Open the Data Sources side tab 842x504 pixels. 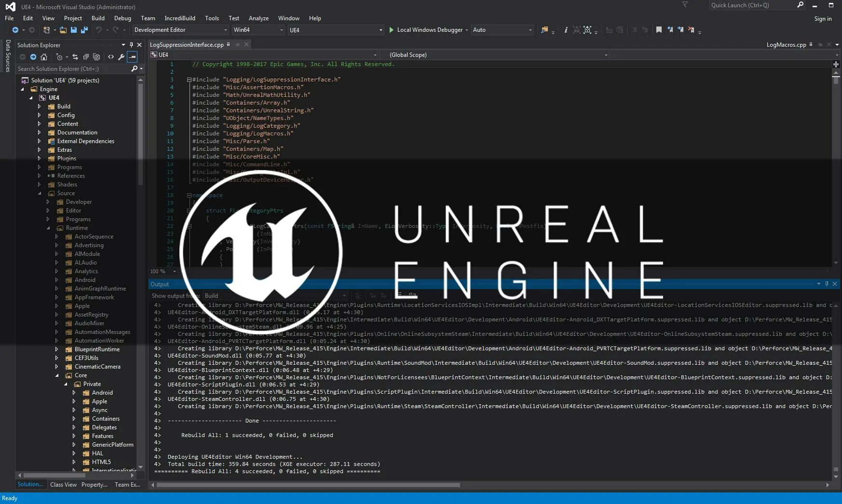(8, 56)
